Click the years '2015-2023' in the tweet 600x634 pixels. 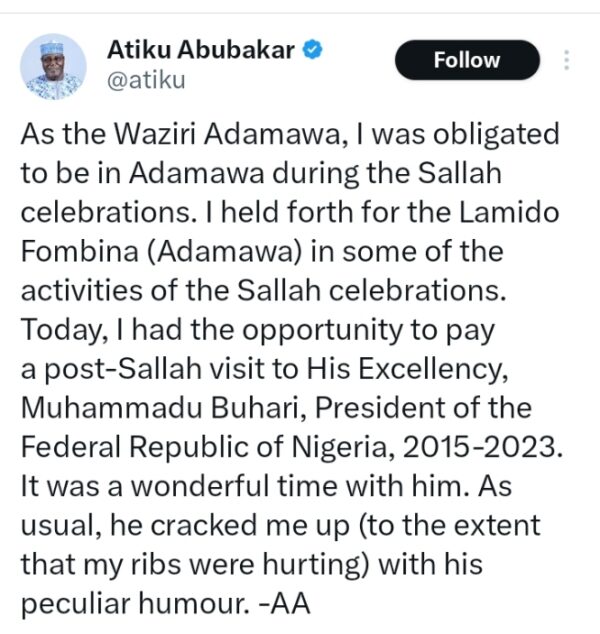tap(480, 447)
